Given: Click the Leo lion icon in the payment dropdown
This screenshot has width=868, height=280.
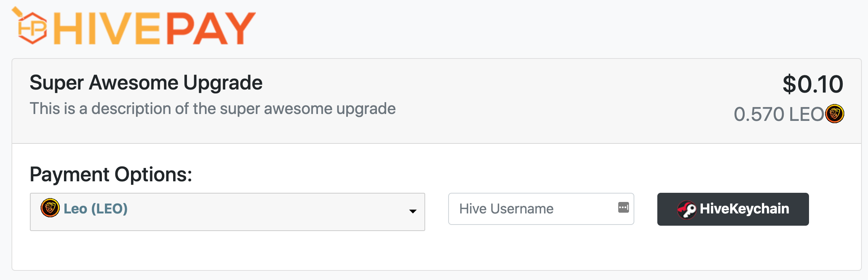Looking at the screenshot, I should [50, 208].
